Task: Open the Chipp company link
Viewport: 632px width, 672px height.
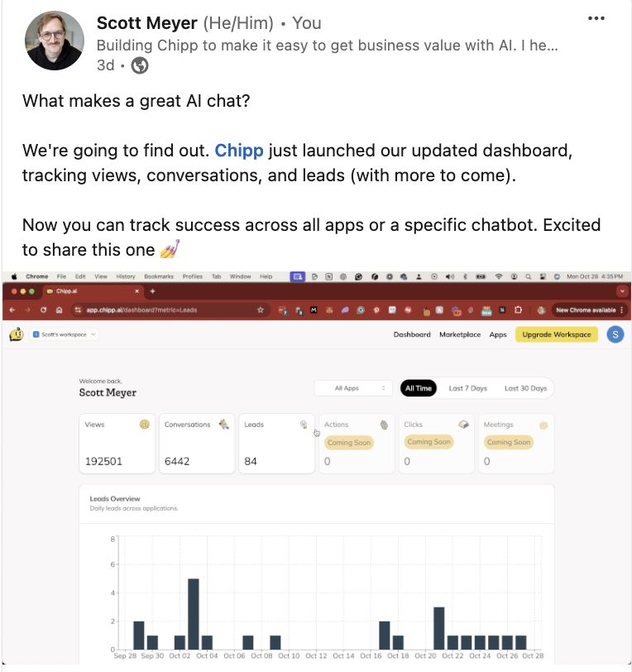Action: pos(239,151)
